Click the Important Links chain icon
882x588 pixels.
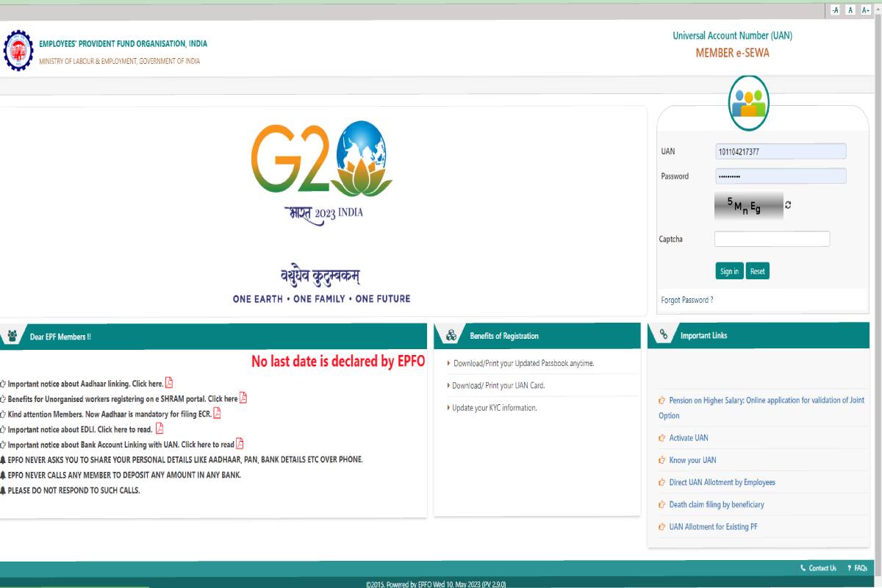pos(663,335)
